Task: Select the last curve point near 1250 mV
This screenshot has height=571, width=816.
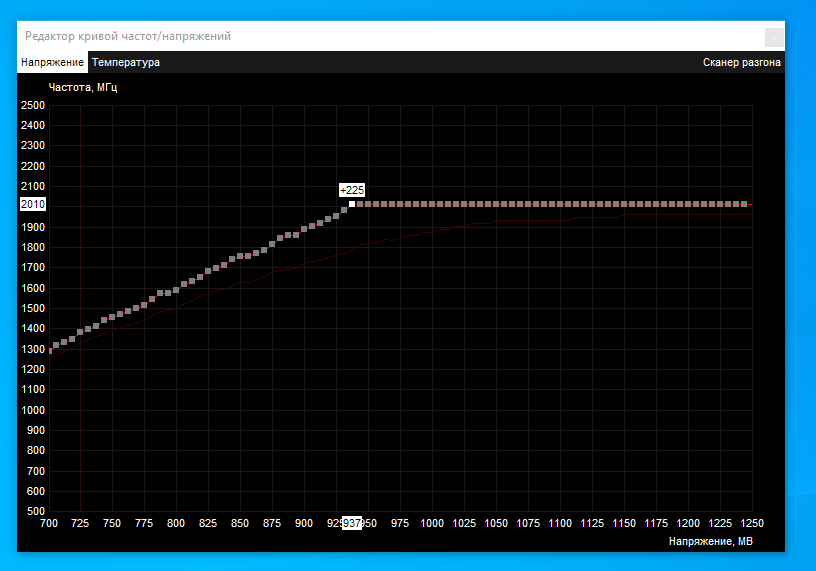Action: tap(744, 204)
